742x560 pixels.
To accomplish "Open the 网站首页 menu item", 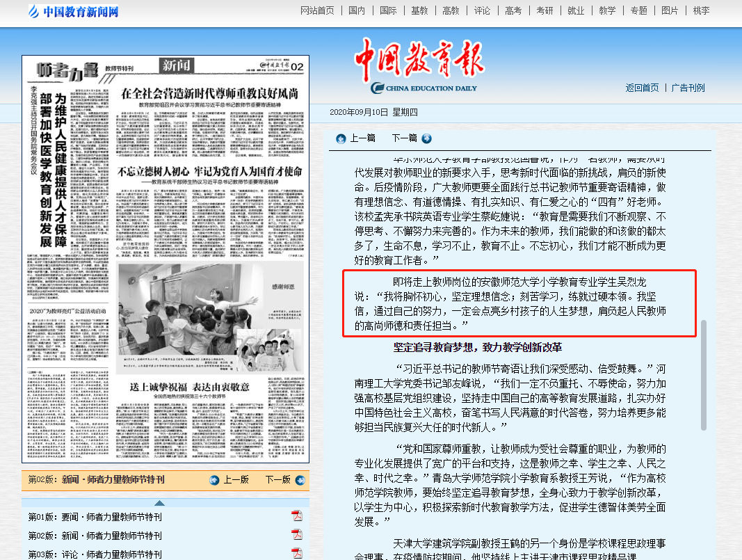I will pyautogui.click(x=317, y=10).
